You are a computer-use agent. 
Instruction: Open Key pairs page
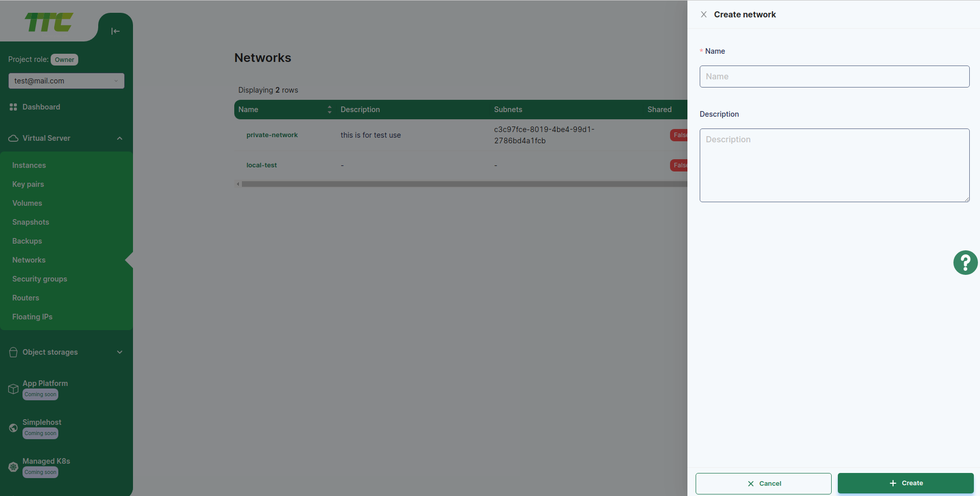pyautogui.click(x=28, y=184)
